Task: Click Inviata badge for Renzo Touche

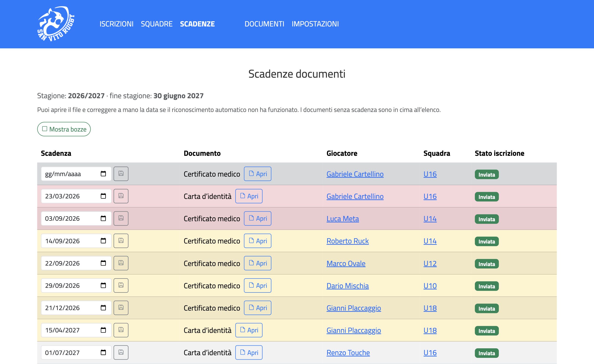Action: (487, 353)
